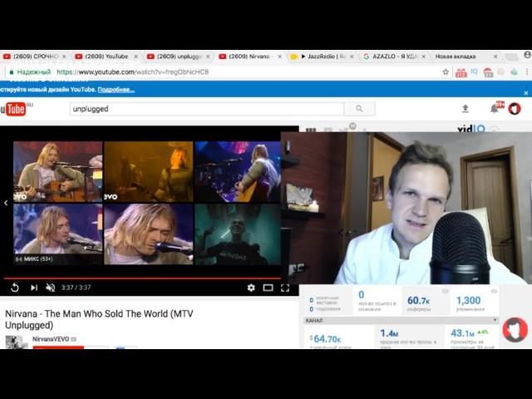
Task: Toggle the eye icon on 1,300 card
Action: tap(494, 292)
